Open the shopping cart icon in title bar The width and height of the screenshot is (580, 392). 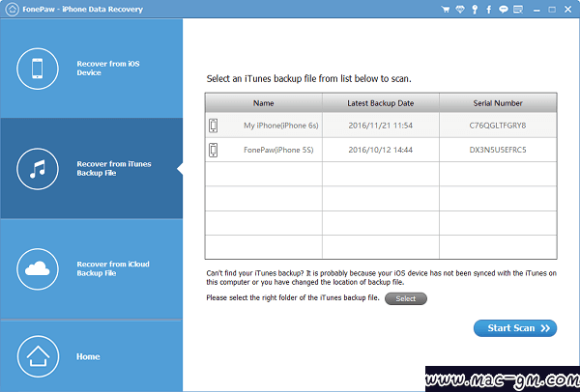coord(446,10)
